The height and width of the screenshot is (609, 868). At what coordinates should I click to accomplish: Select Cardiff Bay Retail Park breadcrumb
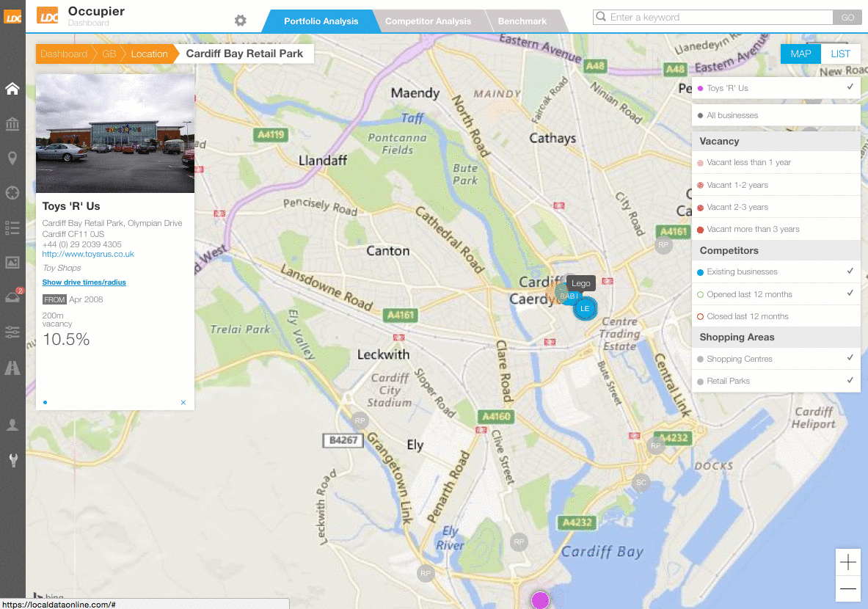point(244,54)
